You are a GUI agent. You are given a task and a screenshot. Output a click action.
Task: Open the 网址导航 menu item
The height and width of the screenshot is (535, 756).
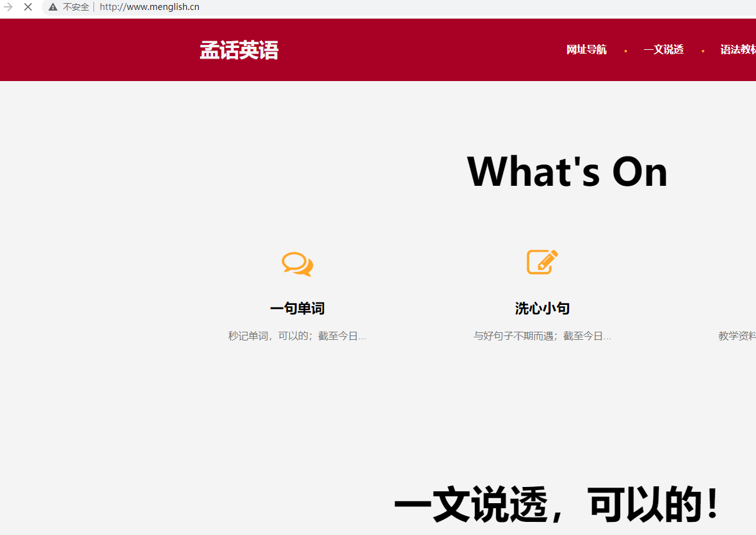(586, 50)
